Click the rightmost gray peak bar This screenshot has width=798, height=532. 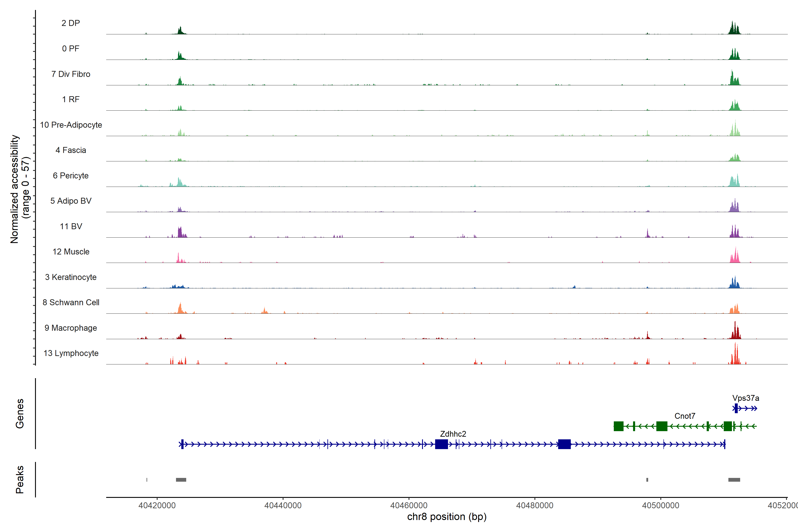pos(734,480)
